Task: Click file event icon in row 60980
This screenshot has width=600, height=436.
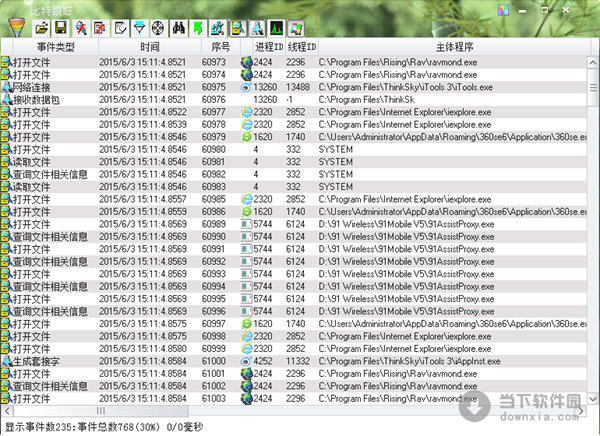Action: tap(7, 149)
